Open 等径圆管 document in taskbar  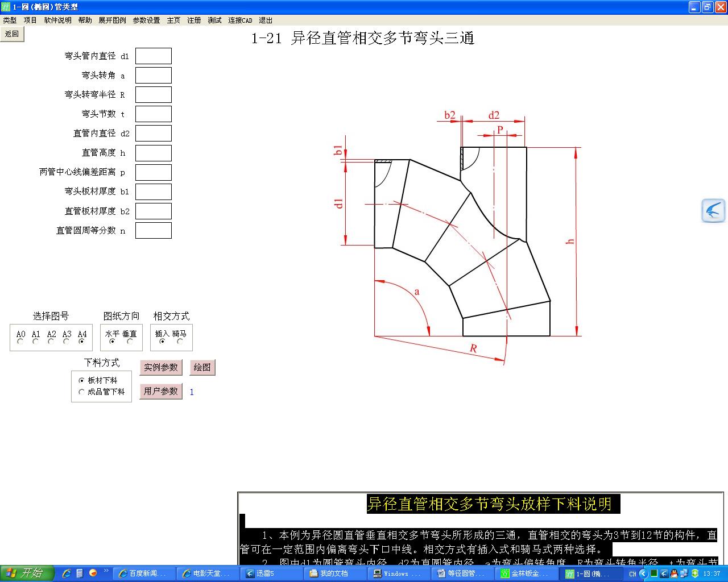pyautogui.click(x=461, y=573)
